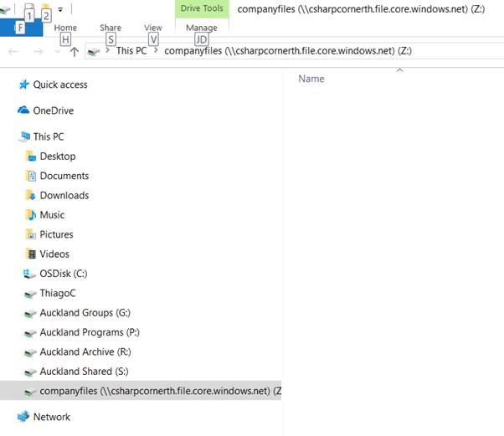Select the Drive Tools contextual tab

[202, 8]
